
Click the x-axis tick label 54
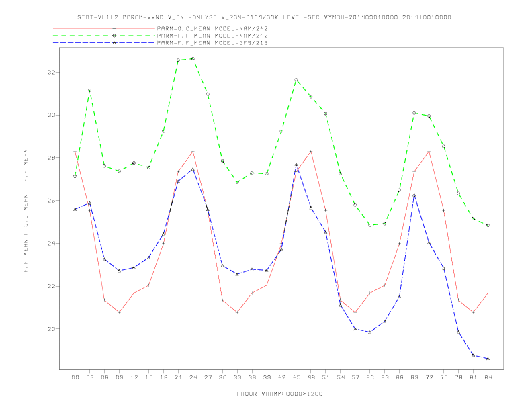(x=341, y=377)
